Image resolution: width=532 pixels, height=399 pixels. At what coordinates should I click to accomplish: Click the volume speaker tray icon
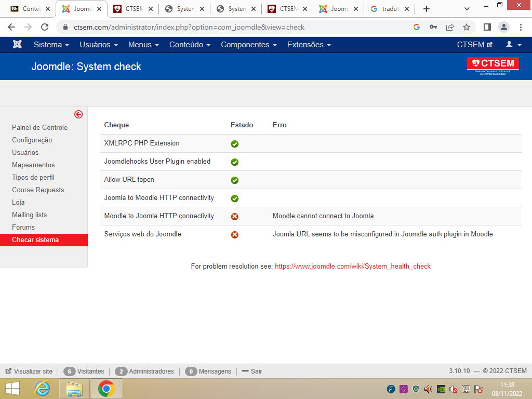[x=428, y=389]
